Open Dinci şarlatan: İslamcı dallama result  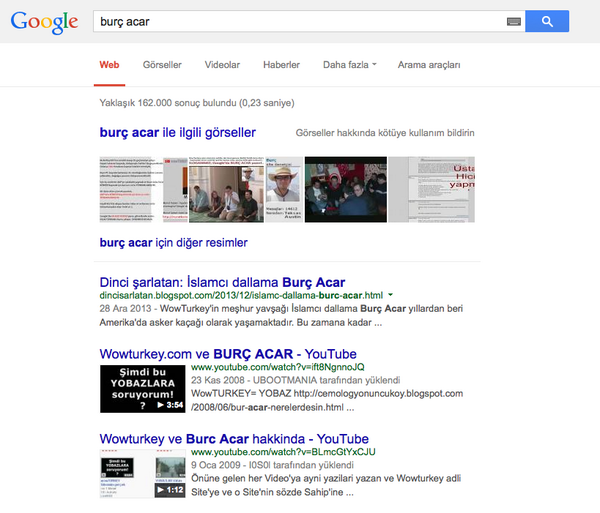[222, 282]
